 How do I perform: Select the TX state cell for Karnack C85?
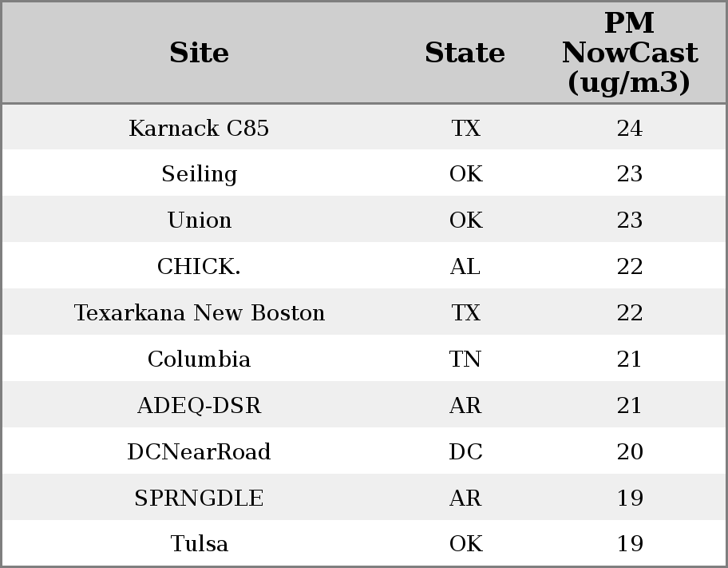[x=465, y=128]
